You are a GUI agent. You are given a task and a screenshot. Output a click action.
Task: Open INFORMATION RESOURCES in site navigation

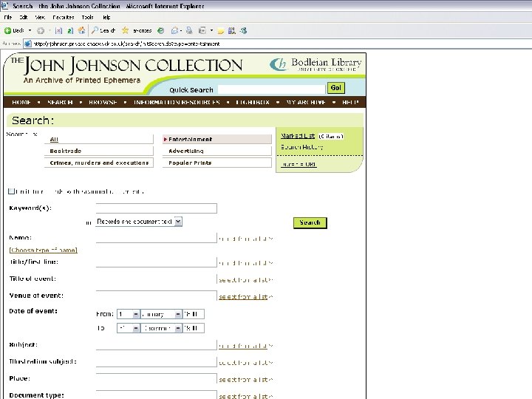pyautogui.click(x=177, y=102)
